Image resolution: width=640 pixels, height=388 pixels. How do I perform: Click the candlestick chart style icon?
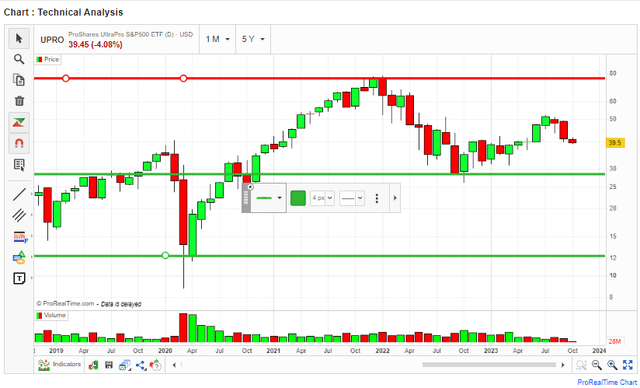point(94,365)
